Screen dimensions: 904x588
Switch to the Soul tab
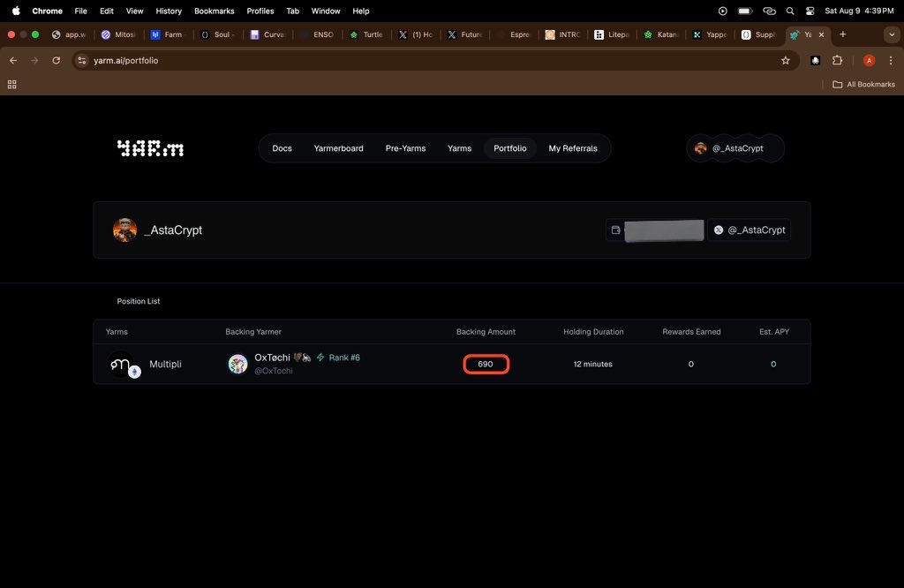click(x=218, y=34)
